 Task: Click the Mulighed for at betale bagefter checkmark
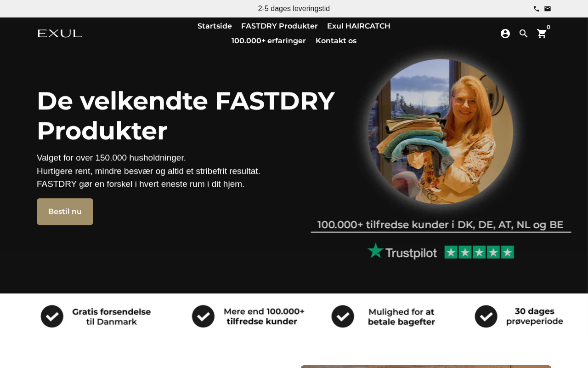[x=343, y=316]
